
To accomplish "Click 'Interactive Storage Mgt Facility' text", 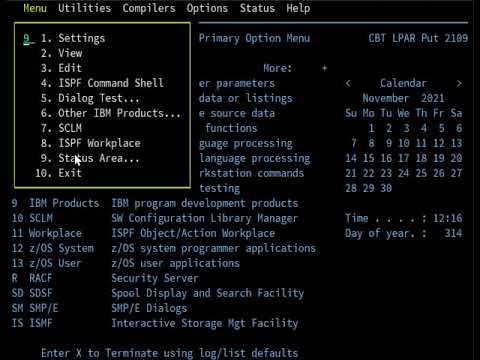I will pos(205,323).
